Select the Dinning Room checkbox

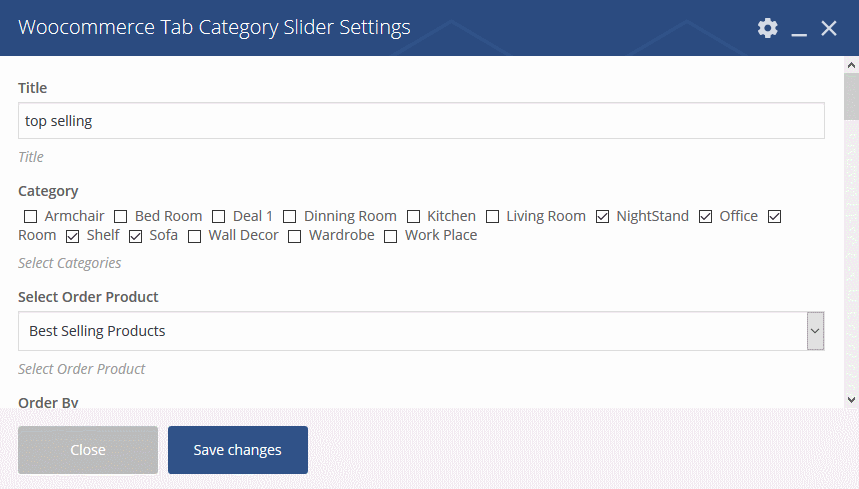click(290, 217)
